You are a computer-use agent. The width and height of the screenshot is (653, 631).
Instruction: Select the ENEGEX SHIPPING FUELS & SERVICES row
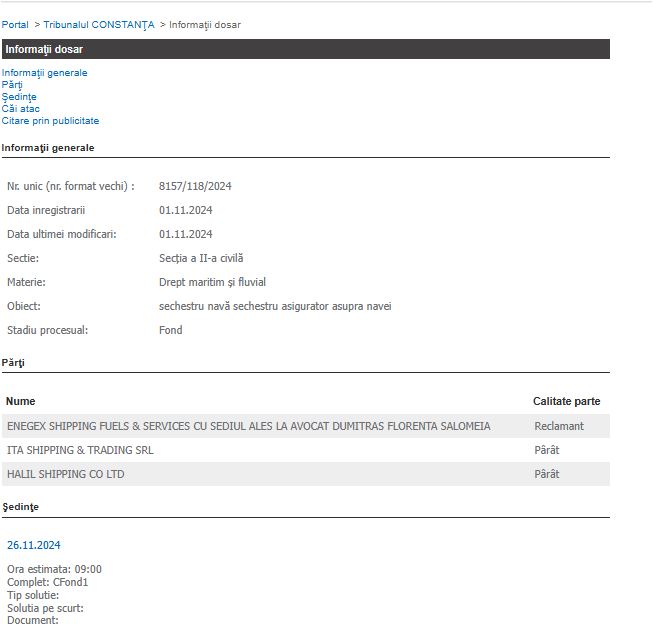(x=248, y=426)
